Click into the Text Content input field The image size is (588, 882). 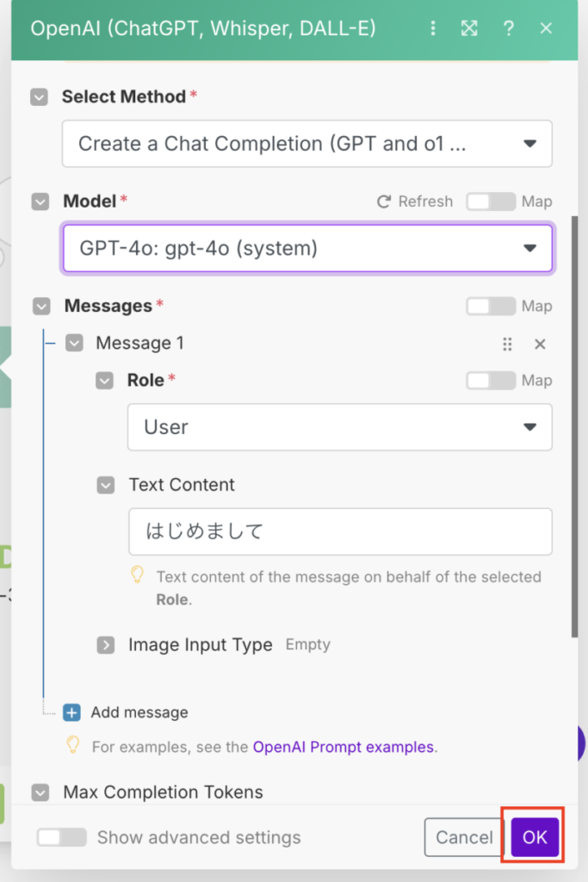(340, 531)
